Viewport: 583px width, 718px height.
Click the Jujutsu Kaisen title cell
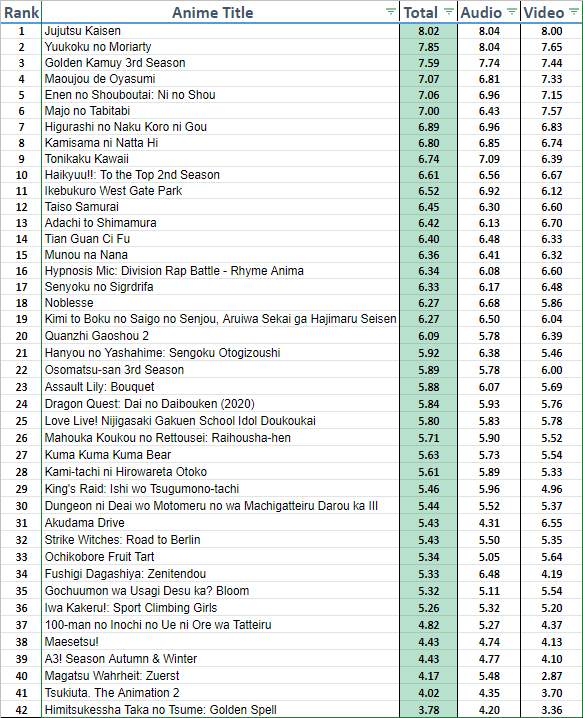pyautogui.click(x=220, y=31)
